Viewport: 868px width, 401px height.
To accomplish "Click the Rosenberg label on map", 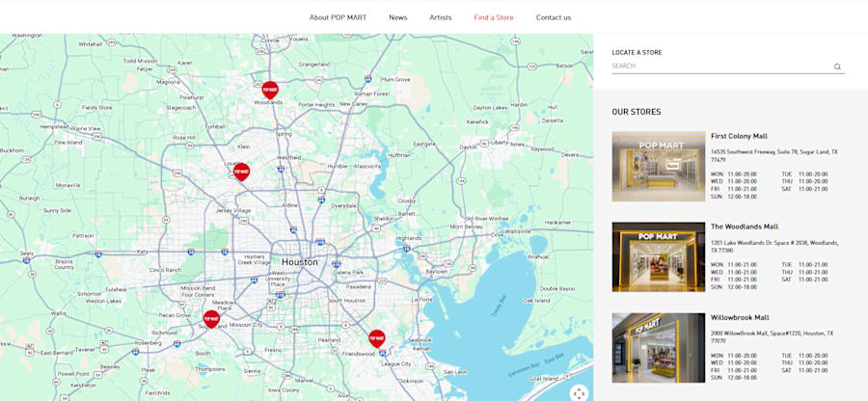I will click(148, 343).
